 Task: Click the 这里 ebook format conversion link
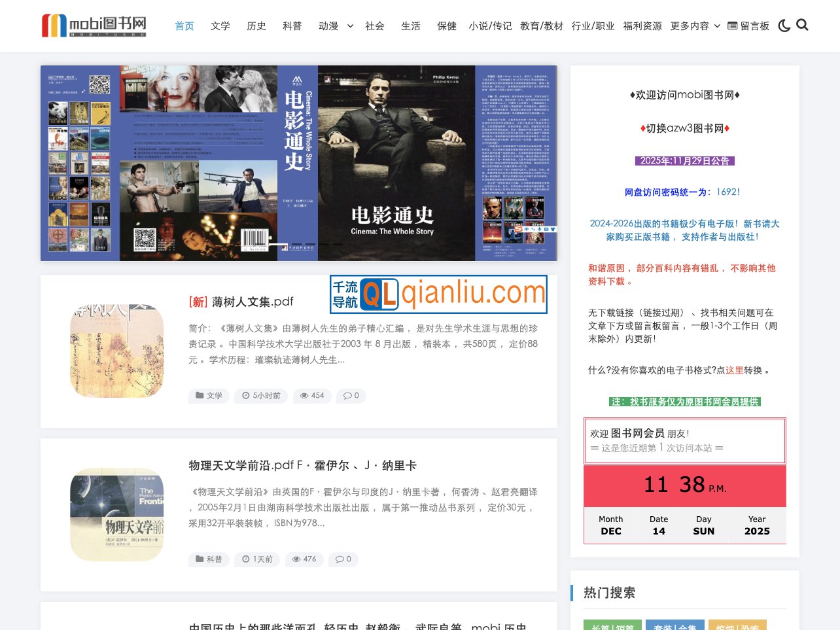[x=735, y=370]
